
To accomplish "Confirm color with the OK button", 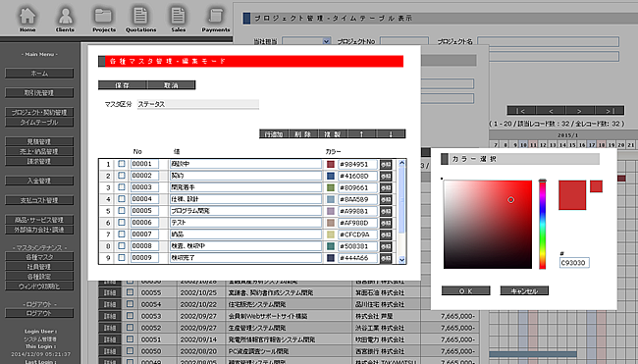I will (x=466, y=290).
